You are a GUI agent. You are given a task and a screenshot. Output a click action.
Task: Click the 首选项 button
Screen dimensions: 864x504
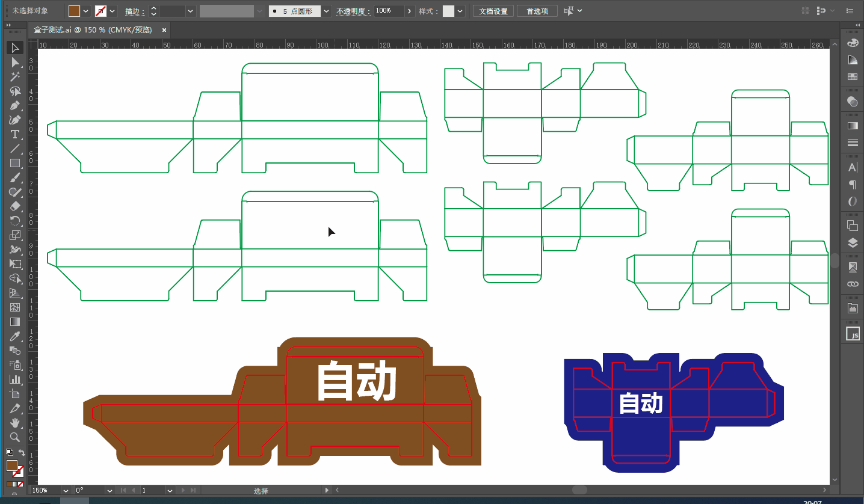(537, 11)
